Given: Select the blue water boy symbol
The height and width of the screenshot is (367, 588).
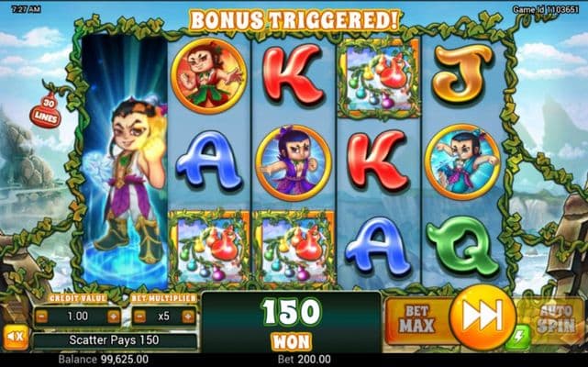Looking at the screenshot, I should 463,161.
